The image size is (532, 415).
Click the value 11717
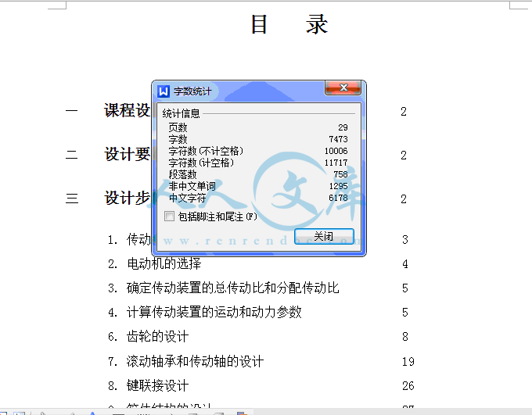[336, 163]
